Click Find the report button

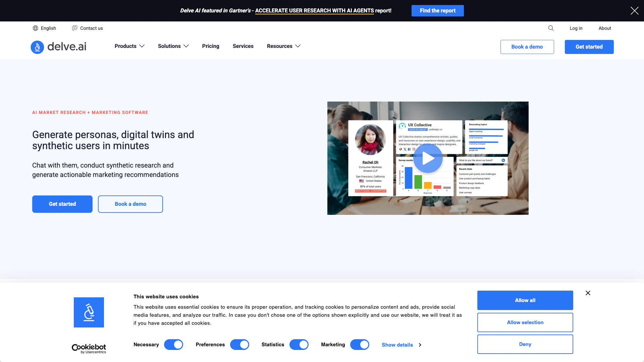[437, 11]
